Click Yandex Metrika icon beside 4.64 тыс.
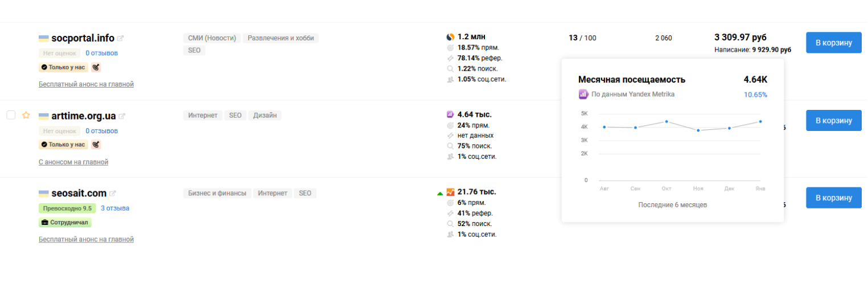 pyautogui.click(x=450, y=114)
